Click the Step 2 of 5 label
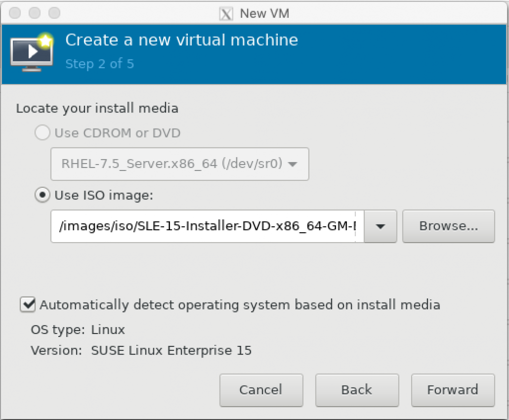 (99, 64)
